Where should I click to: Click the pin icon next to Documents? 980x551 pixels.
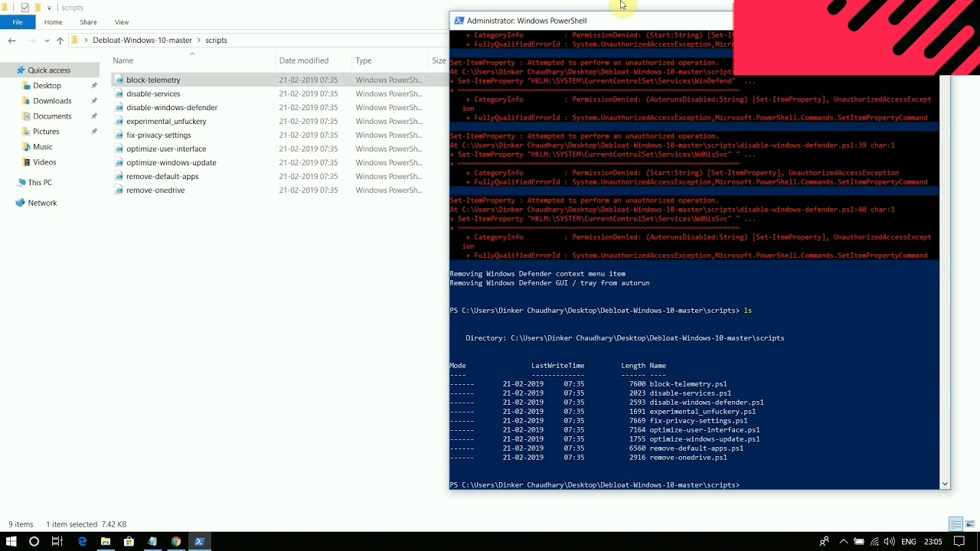point(94,116)
